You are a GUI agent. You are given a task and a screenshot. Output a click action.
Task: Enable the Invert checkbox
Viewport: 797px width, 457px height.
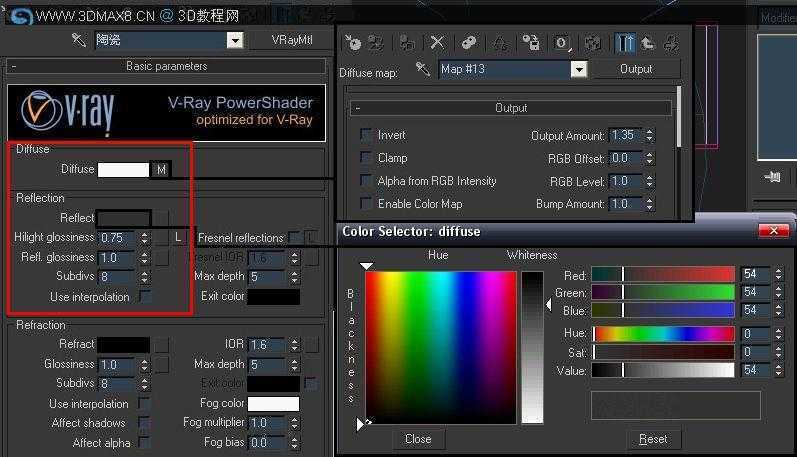coord(365,135)
